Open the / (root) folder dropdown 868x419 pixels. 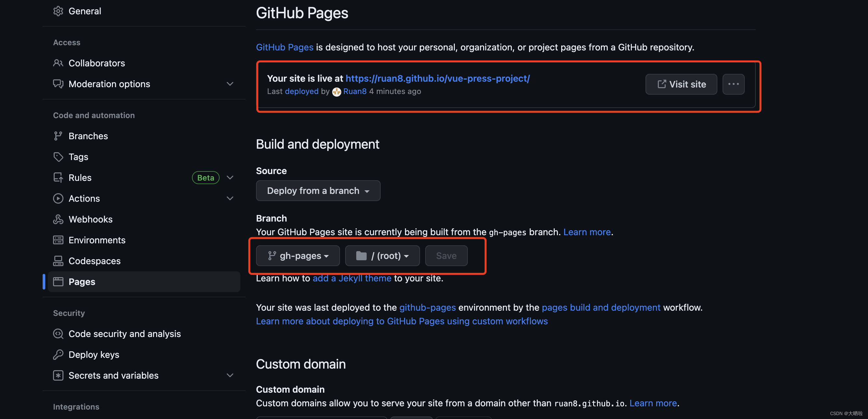pos(382,256)
